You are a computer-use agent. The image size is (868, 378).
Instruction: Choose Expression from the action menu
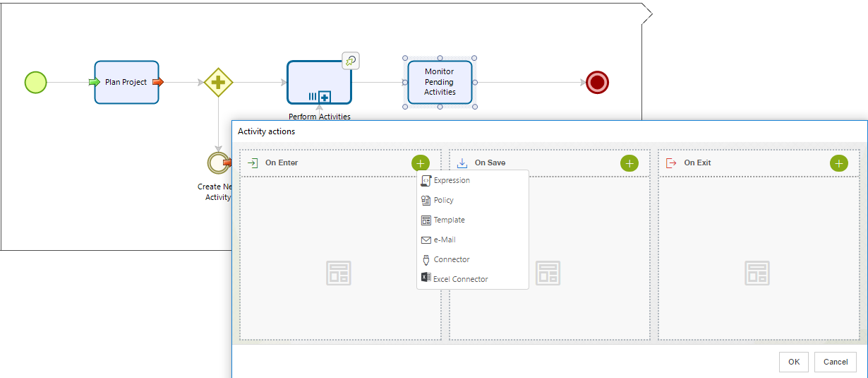click(x=452, y=181)
